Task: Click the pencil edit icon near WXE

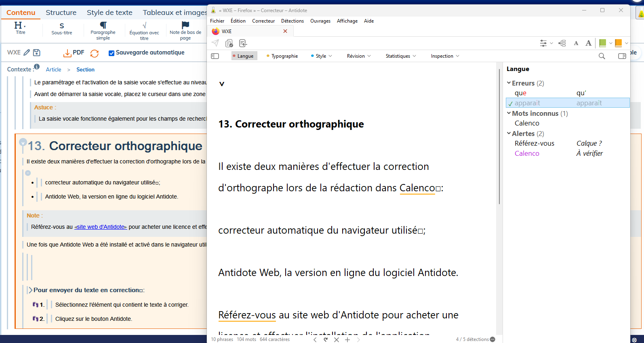Action: [x=27, y=52]
